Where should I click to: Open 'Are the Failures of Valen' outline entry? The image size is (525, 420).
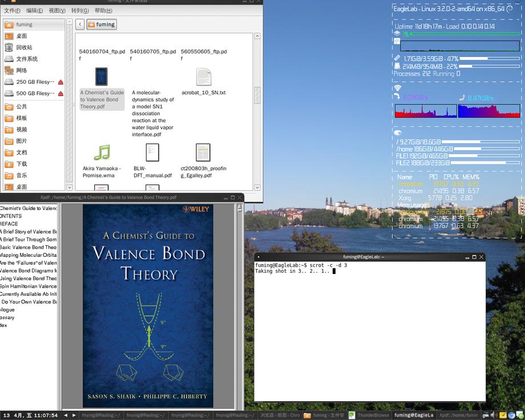coord(29,262)
